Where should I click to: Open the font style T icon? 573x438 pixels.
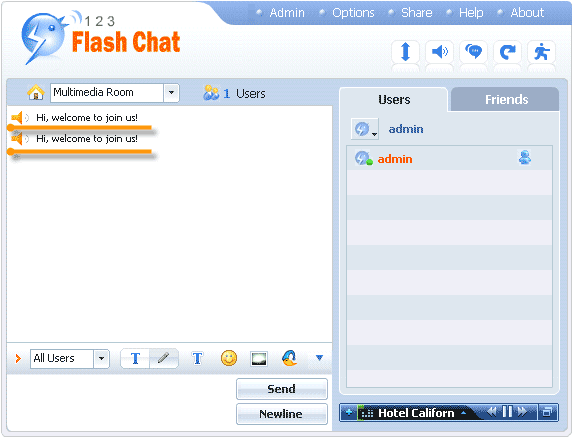(197, 358)
